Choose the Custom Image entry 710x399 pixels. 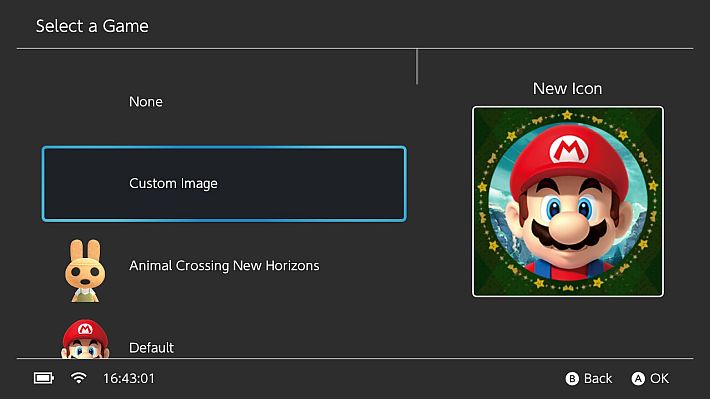click(224, 184)
